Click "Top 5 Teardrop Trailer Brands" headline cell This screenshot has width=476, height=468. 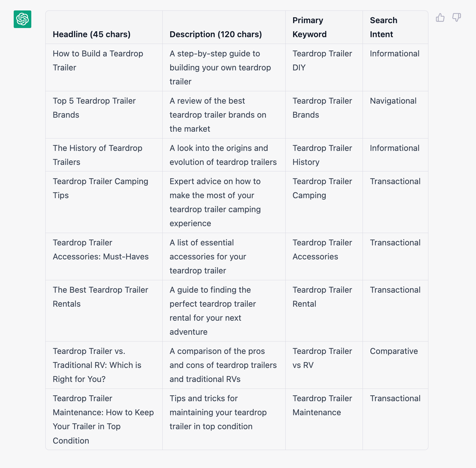click(94, 108)
